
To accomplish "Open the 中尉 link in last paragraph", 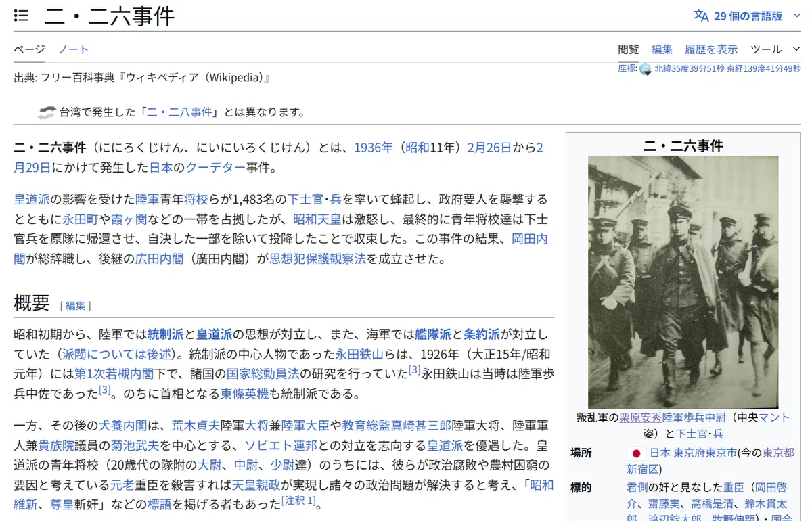I will pyautogui.click(x=245, y=465).
